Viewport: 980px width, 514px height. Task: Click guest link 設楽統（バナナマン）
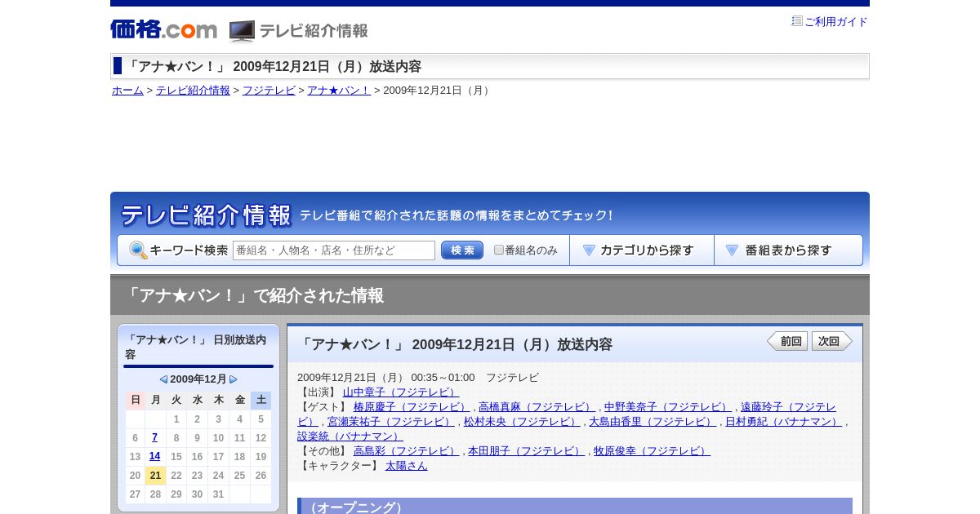click(350, 436)
